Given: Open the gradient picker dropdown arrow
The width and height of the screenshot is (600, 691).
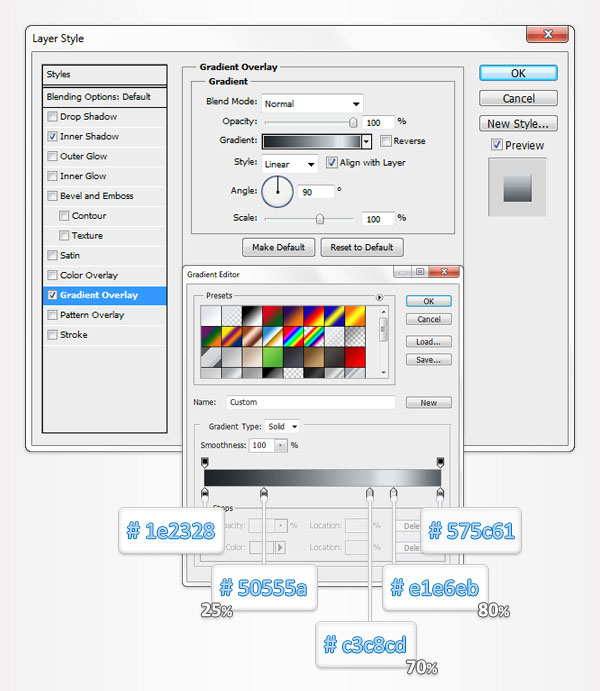Looking at the screenshot, I should (x=367, y=141).
